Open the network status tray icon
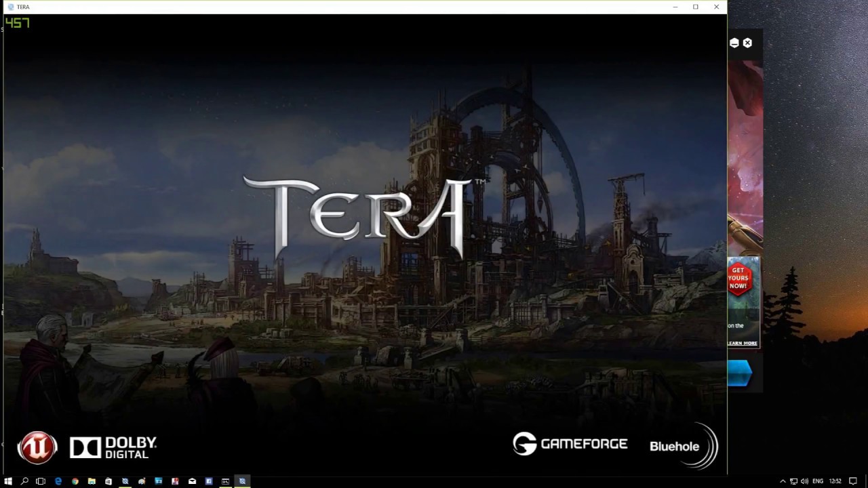This screenshot has width=868, height=488. pyautogui.click(x=793, y=481)
